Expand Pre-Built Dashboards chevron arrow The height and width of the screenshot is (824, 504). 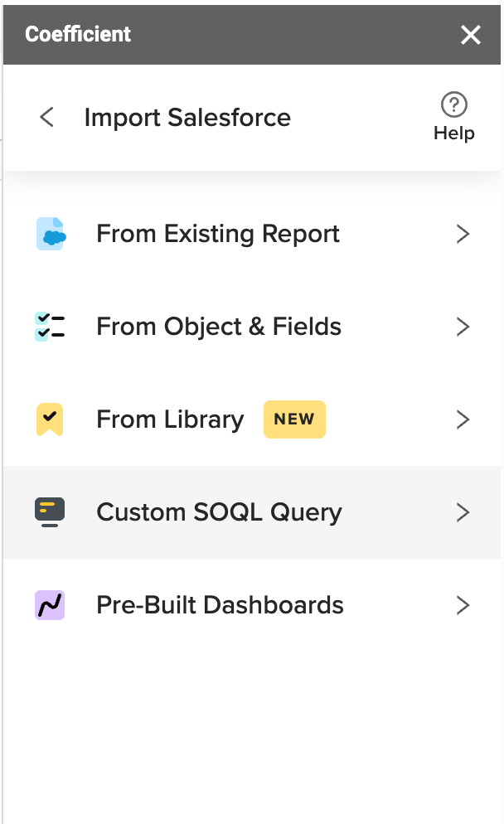pyautogui.click(x=463, y=605)
